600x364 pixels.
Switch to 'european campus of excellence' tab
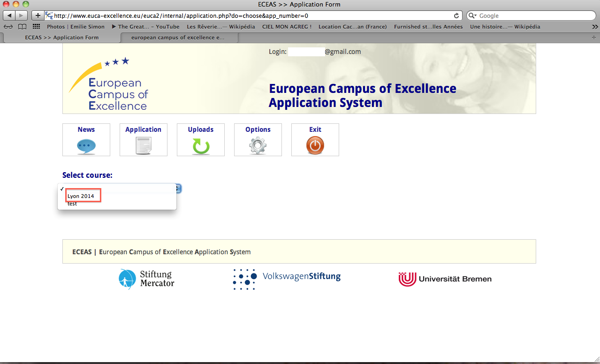(x=178, y=38)
